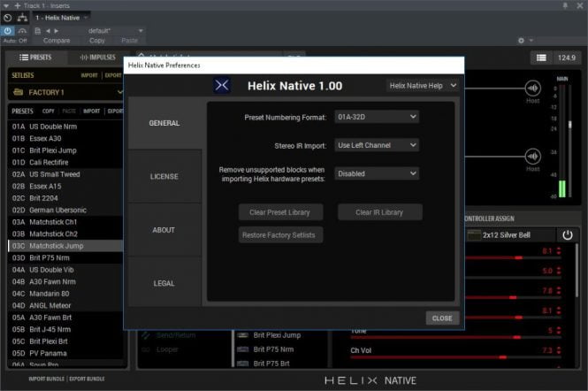
Task: Open Preset Numbering Format dropdown
Action: (377, 117)
